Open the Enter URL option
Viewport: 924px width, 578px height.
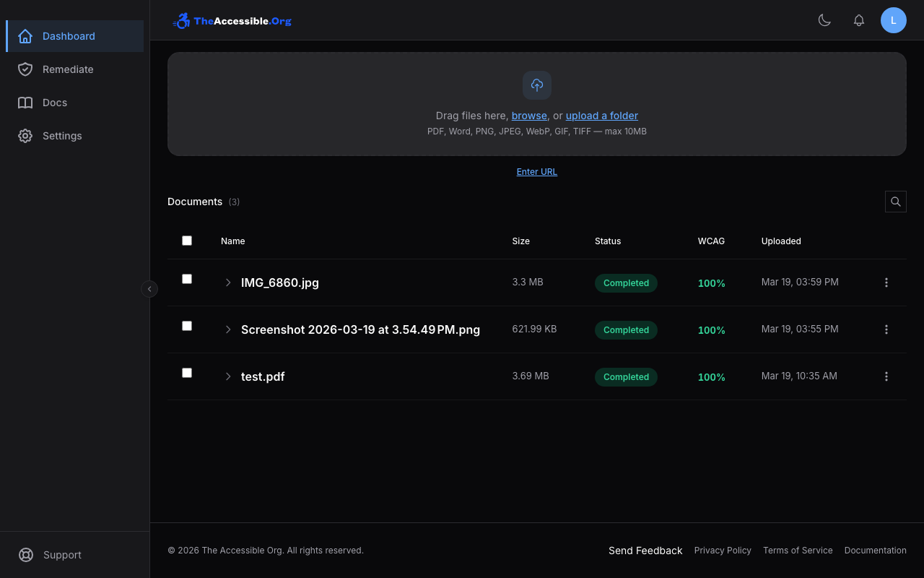536,171
